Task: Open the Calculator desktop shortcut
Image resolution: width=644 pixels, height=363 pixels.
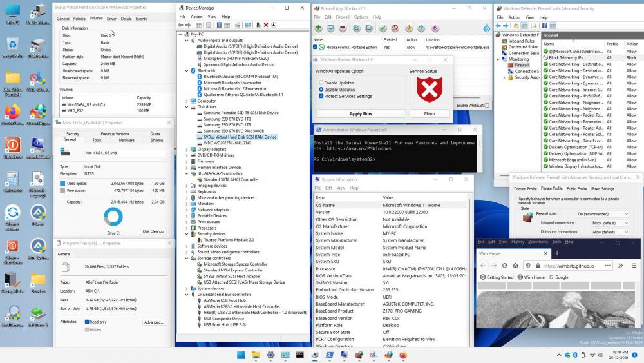Action: coord(13,182)
